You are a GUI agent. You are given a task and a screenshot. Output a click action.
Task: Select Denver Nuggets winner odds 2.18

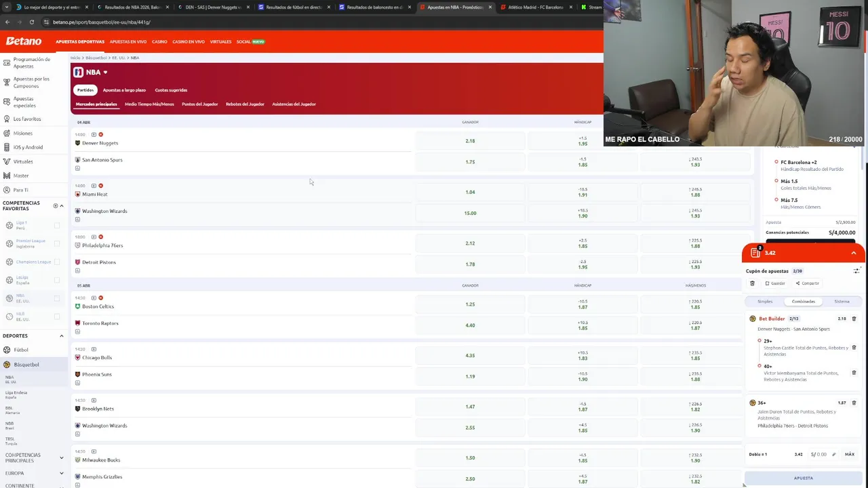[x=470, y=141]
